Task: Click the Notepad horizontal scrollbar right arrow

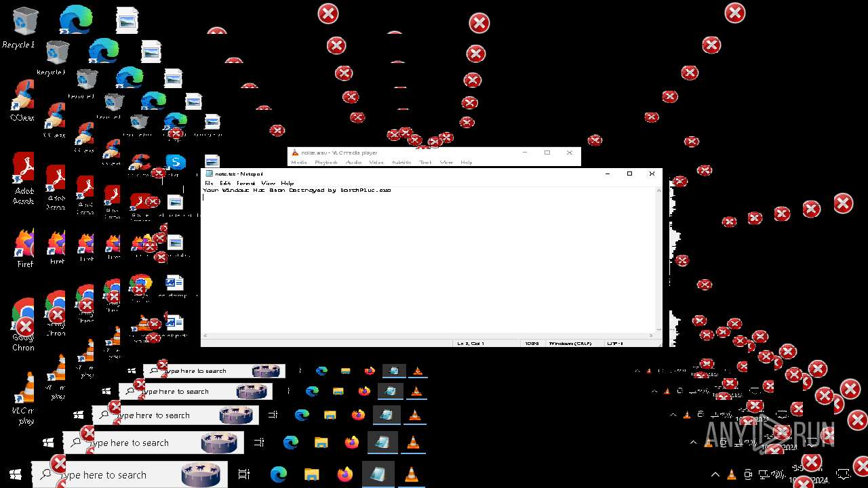Action: 652,335
